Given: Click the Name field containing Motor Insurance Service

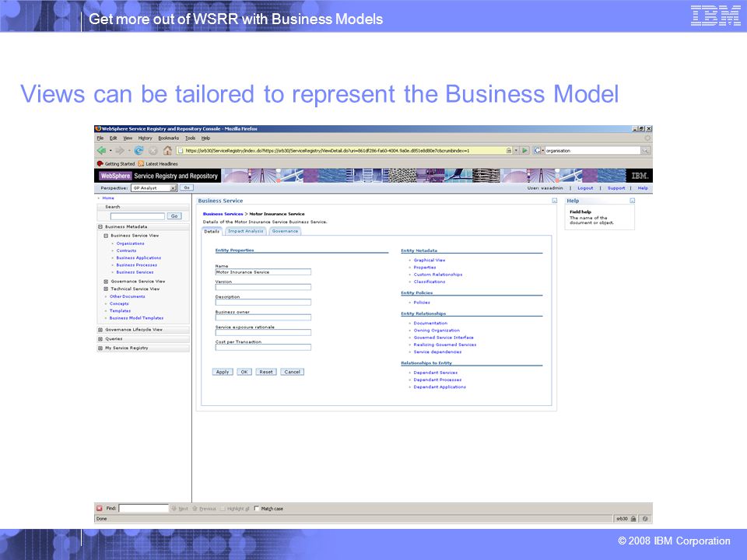Looking at the screenshot, I should point(263,272).
